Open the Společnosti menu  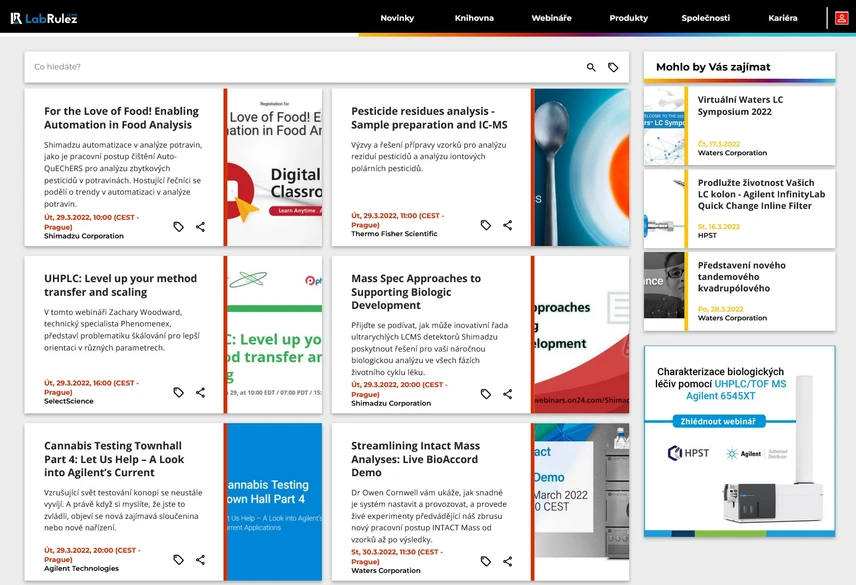point(705,18)
